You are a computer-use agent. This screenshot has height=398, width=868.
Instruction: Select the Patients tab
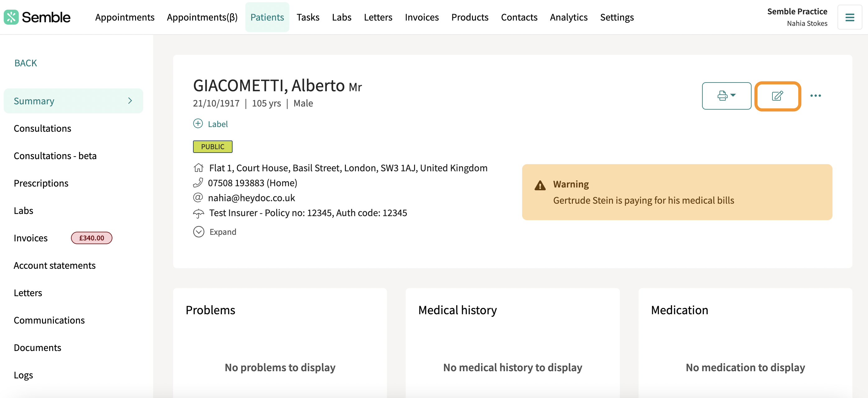(267, 17)
